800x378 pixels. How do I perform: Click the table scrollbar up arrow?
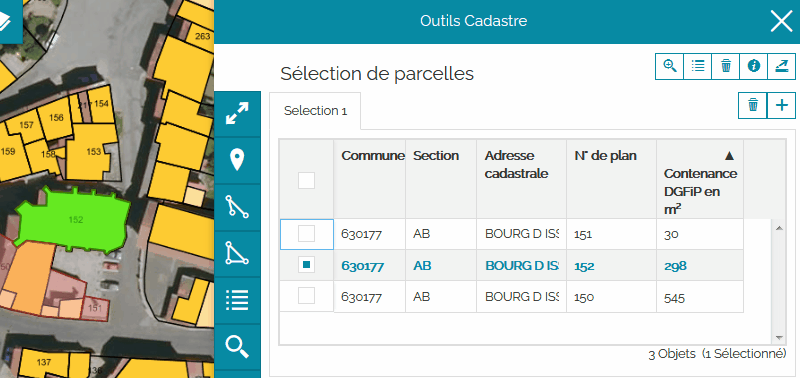(779, 228)
